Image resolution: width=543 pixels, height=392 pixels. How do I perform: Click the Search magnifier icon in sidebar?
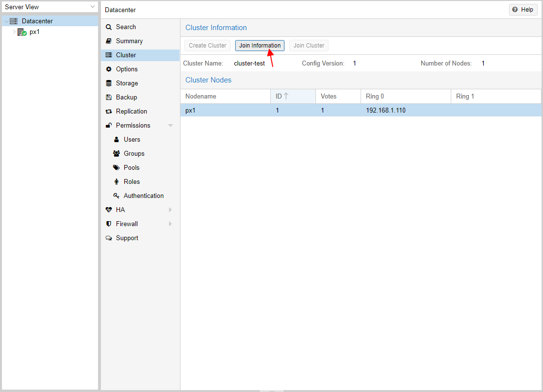pos(109,27)
